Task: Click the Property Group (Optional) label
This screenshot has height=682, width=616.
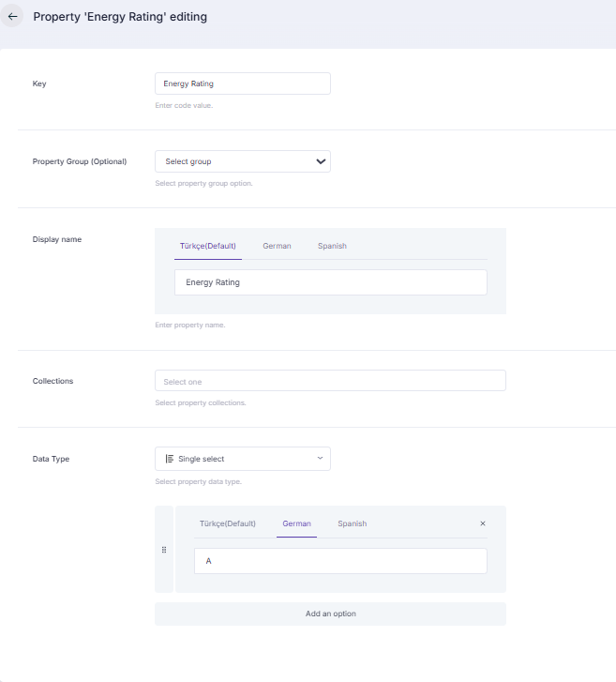Action: click(80, 161)
